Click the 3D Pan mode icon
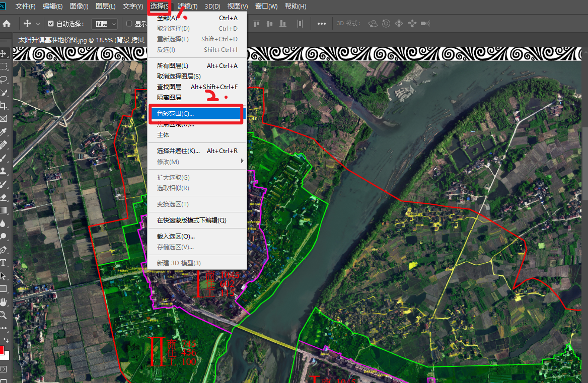 pos(399,24)
